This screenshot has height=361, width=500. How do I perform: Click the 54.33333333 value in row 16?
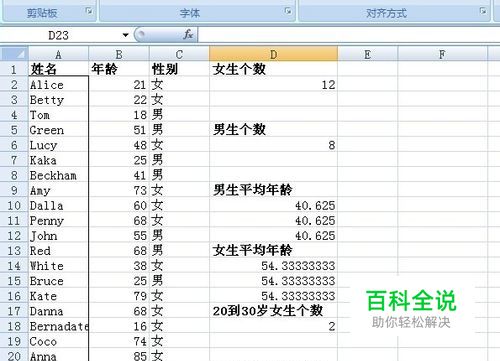click(273, 296)
